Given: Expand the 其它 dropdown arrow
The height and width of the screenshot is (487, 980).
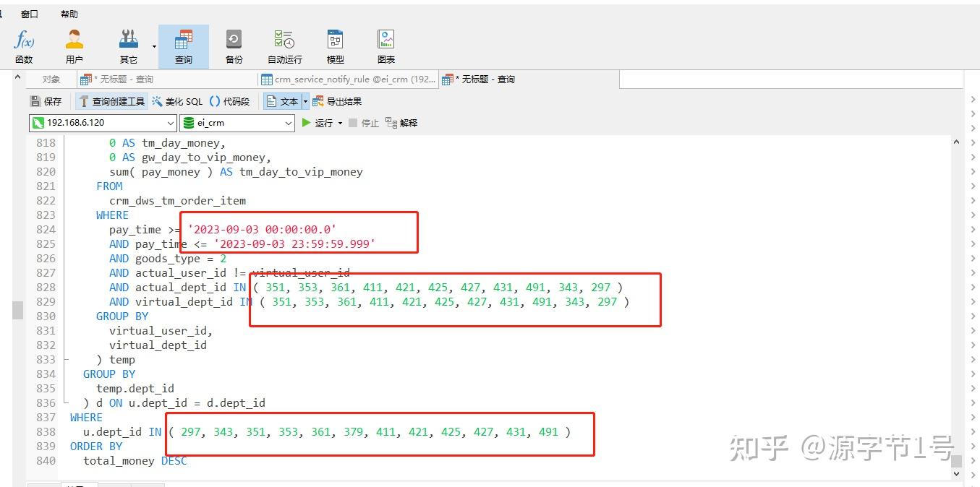Looking at the screenshot, I should coord(154,46).
